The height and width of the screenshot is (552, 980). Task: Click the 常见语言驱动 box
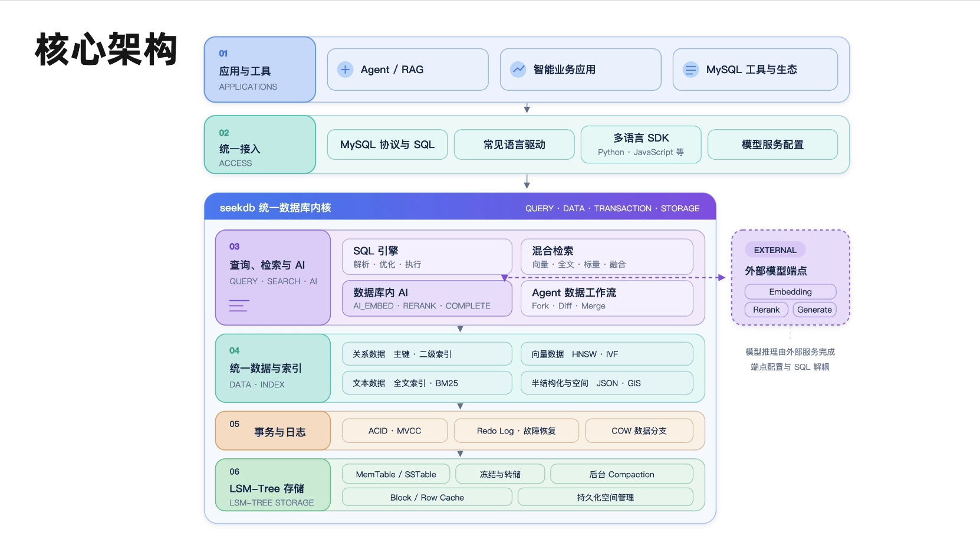coord(514,144)
